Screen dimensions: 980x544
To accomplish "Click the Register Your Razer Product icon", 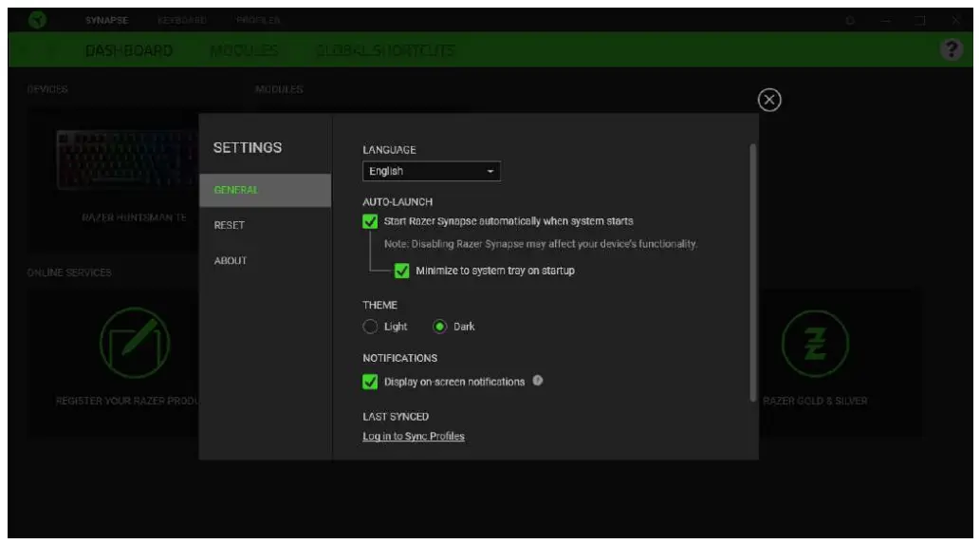I will (135, 342).
